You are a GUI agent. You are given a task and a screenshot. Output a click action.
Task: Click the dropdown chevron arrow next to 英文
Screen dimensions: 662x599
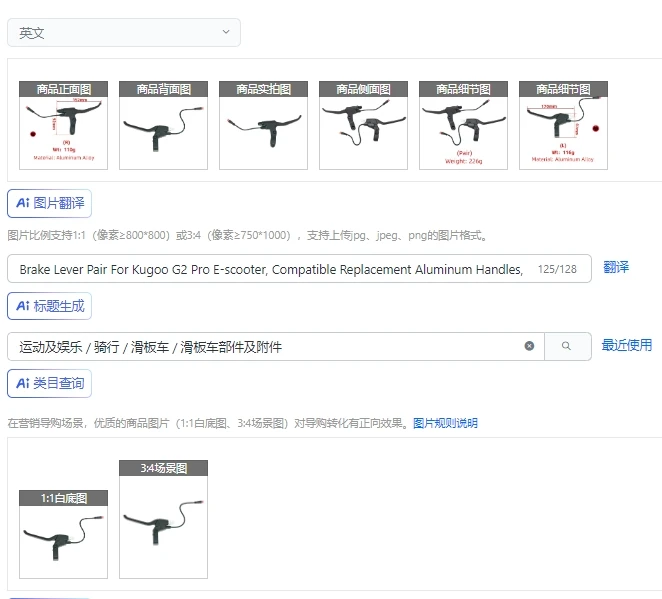coord(226,32)
